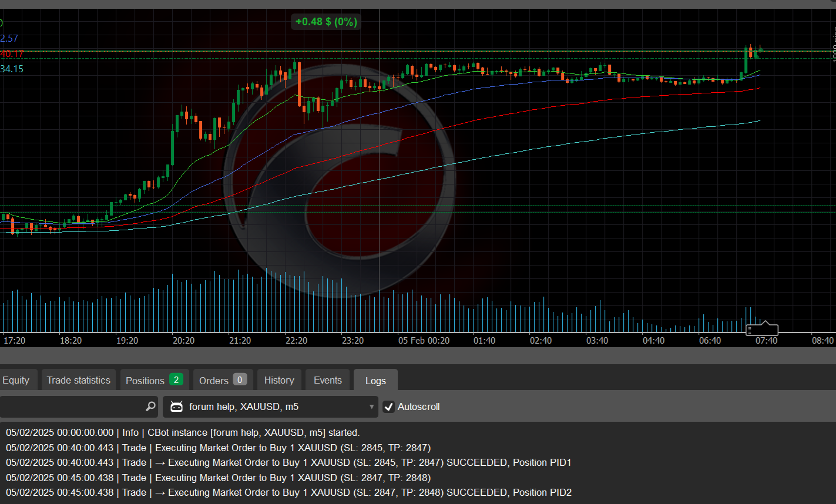Switch to the Trade statistics tab
Viewport: 836px width, 504px height.
79,380
